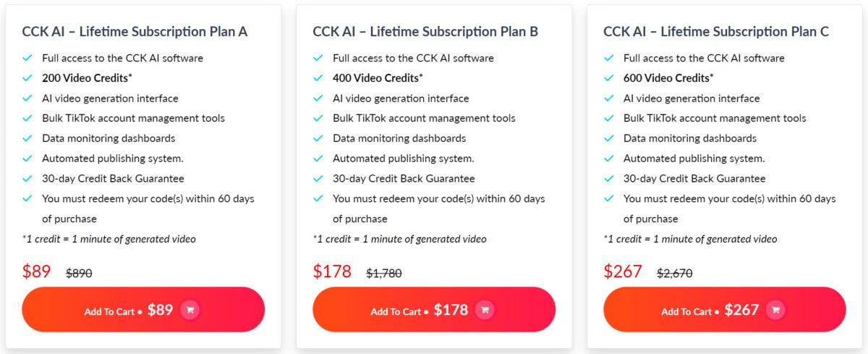Click checkmark beside 200 Video Credits
This screenshot has width=868, height=354.
click(x=27, y=78)
